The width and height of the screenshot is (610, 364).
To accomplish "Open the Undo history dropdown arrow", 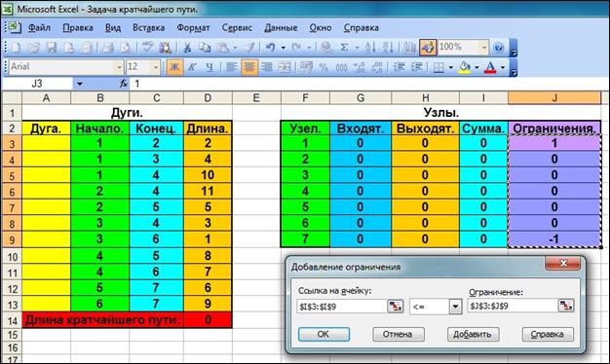I will coord(284,48).
